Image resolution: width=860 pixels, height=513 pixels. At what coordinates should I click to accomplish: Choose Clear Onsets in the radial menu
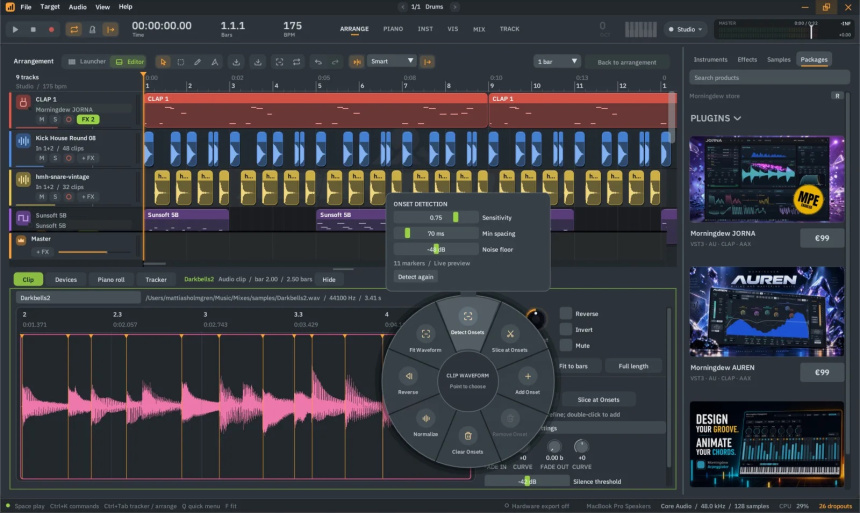coord(467,442)
